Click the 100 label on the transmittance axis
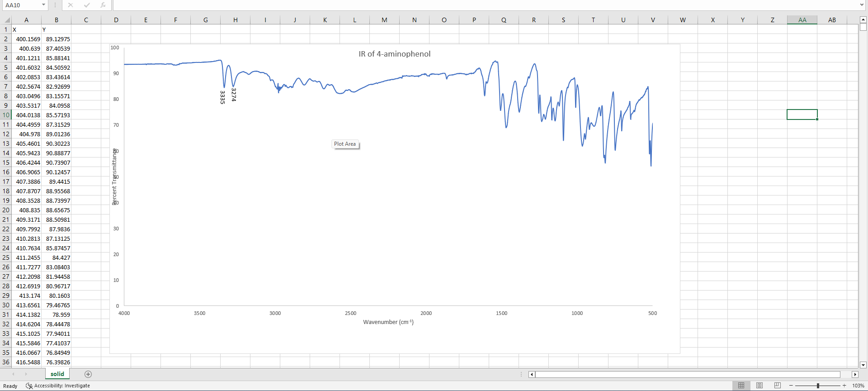Viewport: 868px width, 391px height. (x=115, y=48)
